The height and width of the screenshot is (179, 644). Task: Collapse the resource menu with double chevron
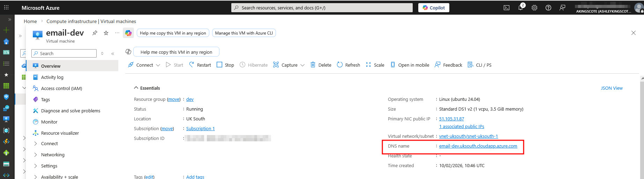pos(113,53)
